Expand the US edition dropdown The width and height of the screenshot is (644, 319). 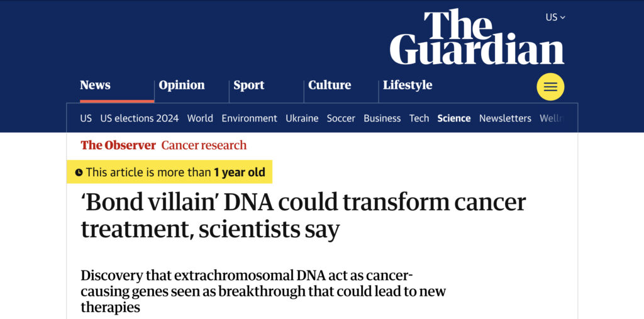point(555,17)
